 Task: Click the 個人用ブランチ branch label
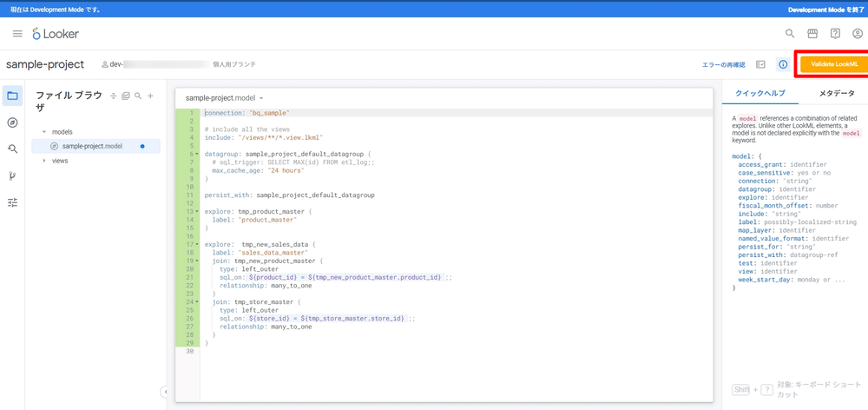(x=234, y=65)
